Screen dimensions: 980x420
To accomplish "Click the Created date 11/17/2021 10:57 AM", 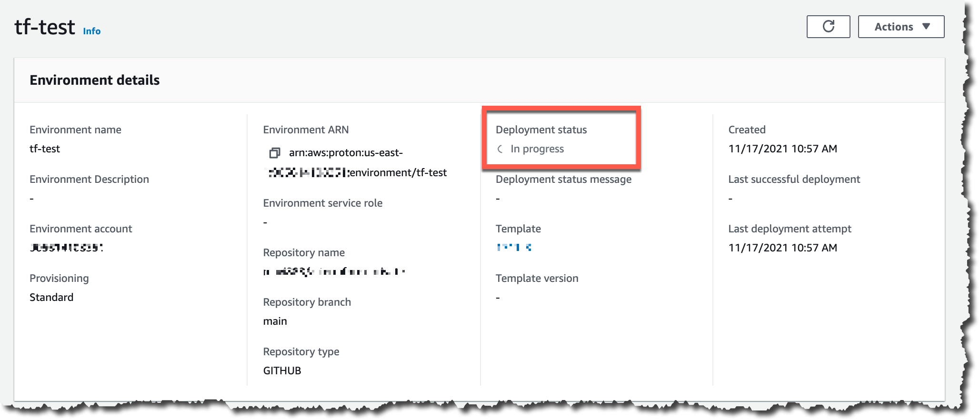I will point(782,149).
